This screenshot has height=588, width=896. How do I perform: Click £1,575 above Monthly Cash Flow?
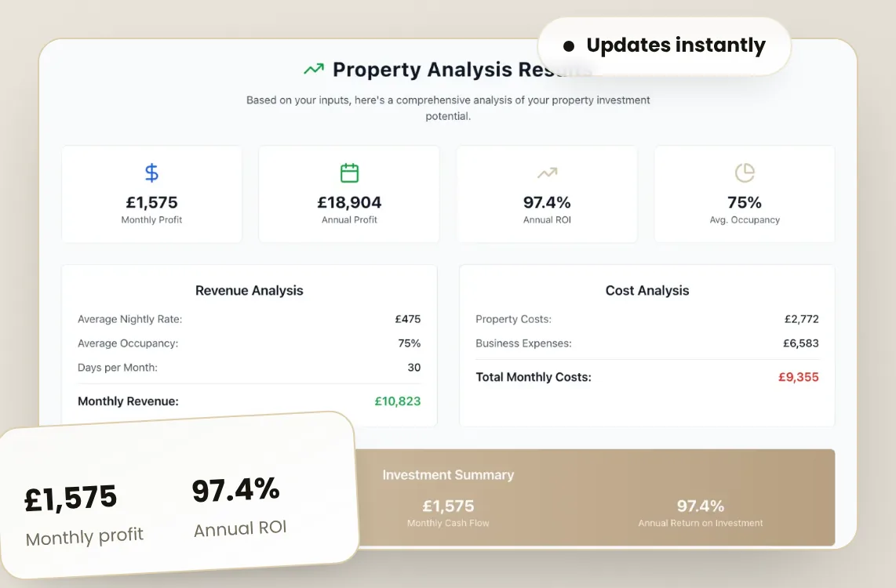[448, 506]
